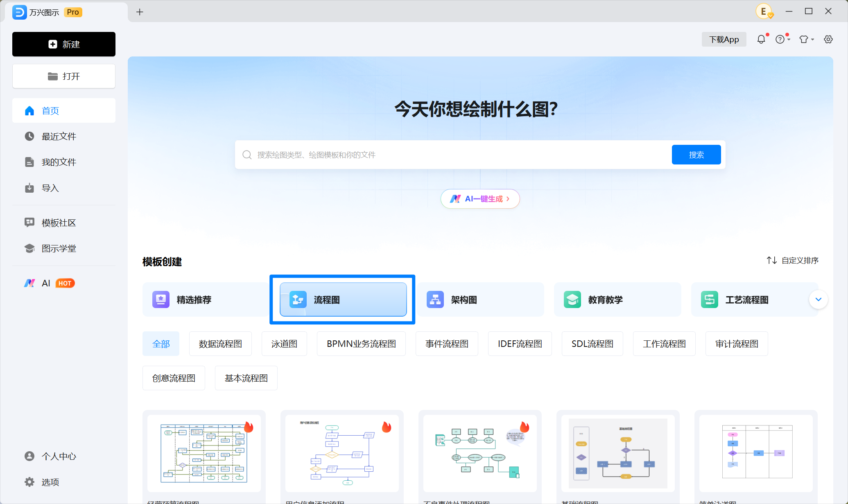The image size is (848, 504).
Task: Open 模板社区 template community
Action: (x=64, y=223)
